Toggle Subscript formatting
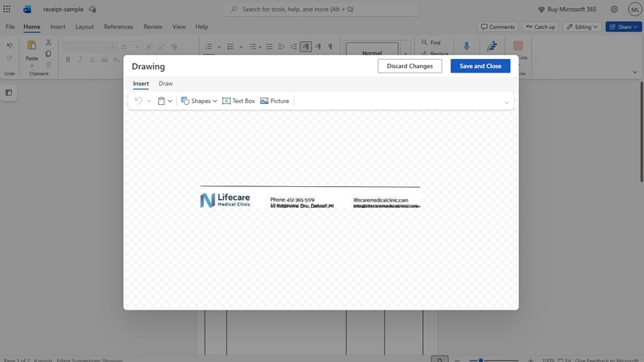This screenshot has height=362, width=644. coord(117,60)
